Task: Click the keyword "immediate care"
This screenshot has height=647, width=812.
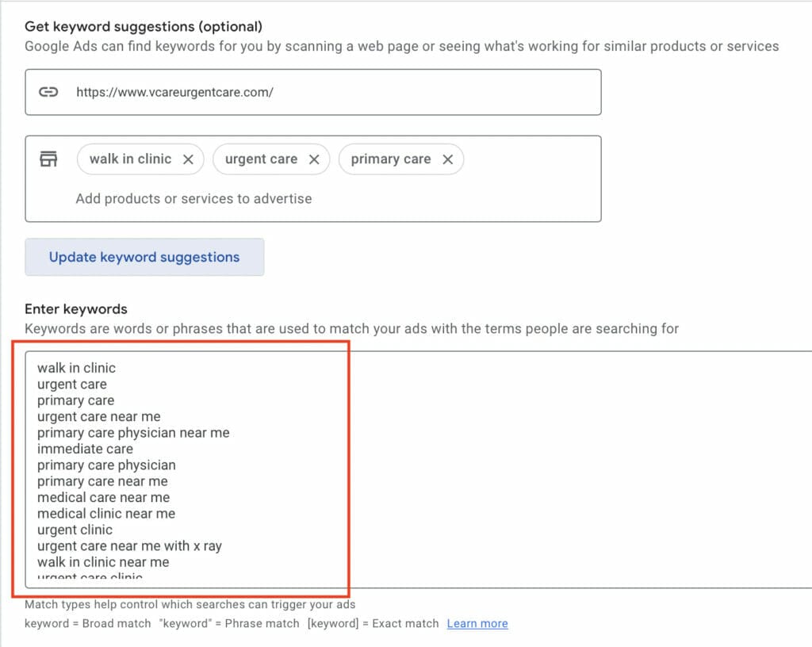Action: click(86, 449)
